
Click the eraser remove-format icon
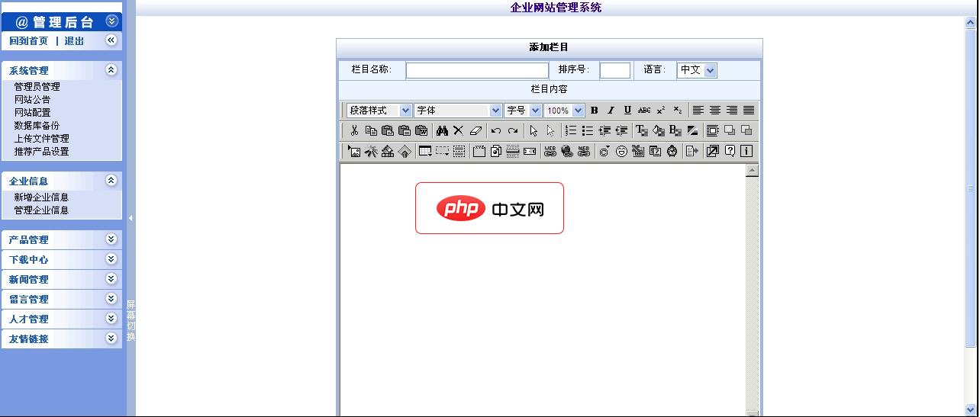pos(475,130)
